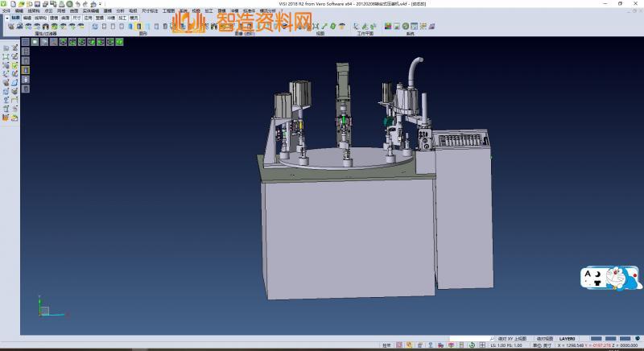Screen dimensions: 644x351
Task: Switch to the 模具 ribbon tab
Action: click(x=134, y=17)
